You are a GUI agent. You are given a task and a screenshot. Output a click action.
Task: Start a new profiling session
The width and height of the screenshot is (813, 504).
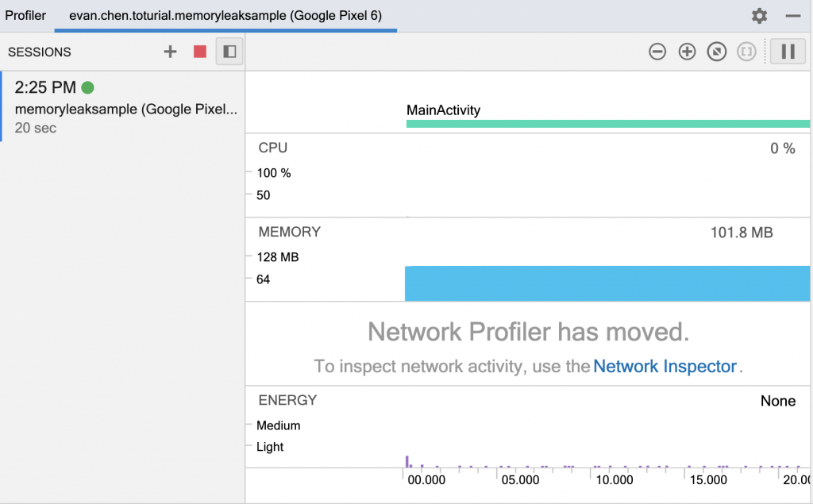point(170,52)
